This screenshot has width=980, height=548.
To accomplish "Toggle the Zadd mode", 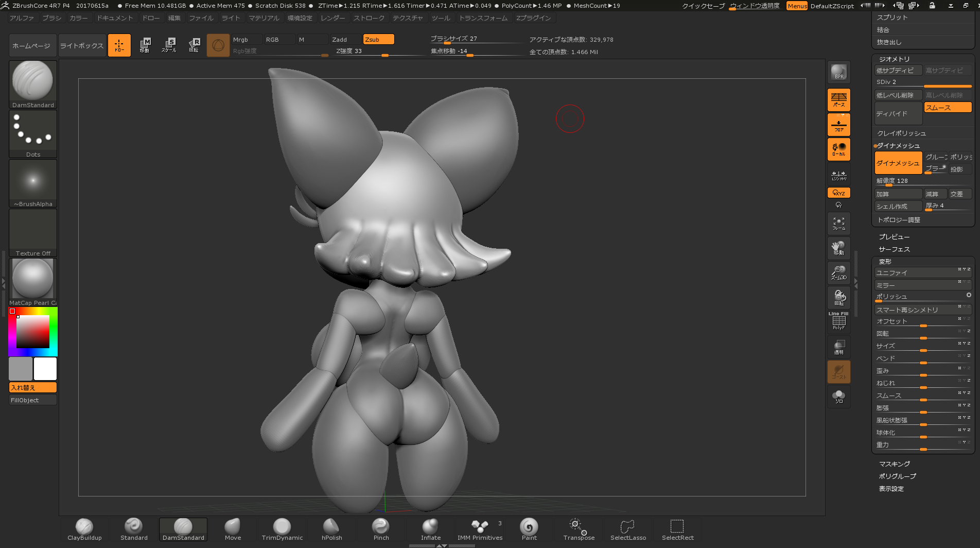I will pyautogui.click(x=345, y=40).
